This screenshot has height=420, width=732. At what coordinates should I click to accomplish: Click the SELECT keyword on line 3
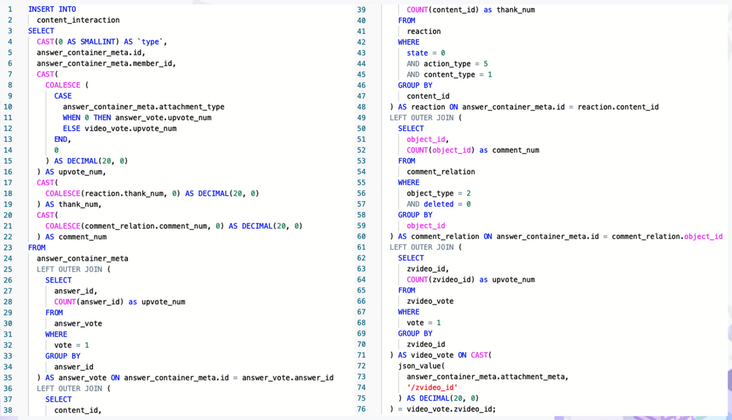coord(41,31)
